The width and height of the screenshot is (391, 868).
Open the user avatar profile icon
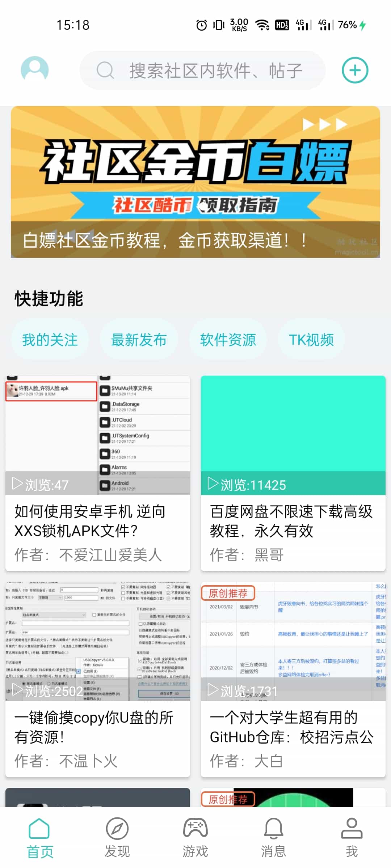[x=35, y=69]
